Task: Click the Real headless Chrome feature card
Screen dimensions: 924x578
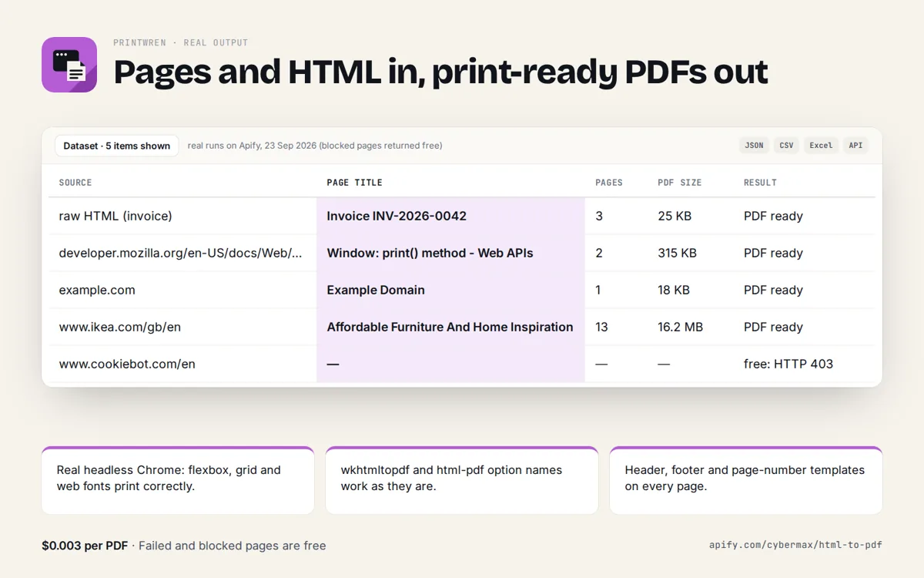Action: [x=178, y=480]
